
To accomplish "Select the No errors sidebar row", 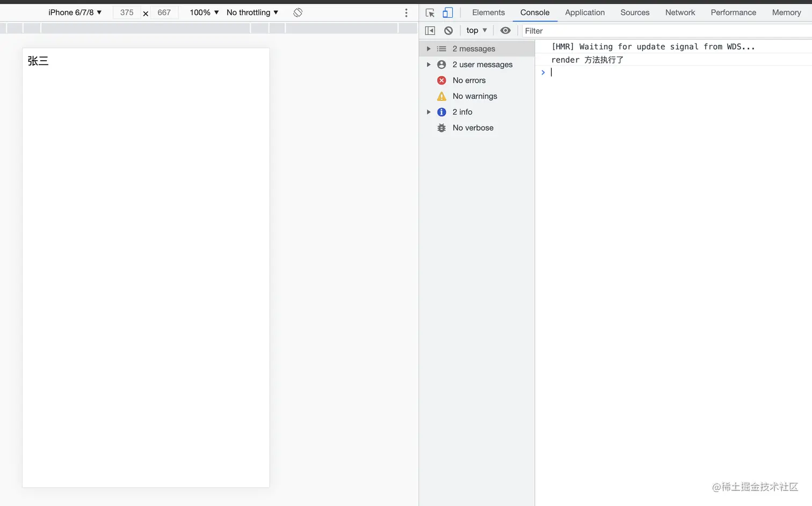I will click(477, 80).
